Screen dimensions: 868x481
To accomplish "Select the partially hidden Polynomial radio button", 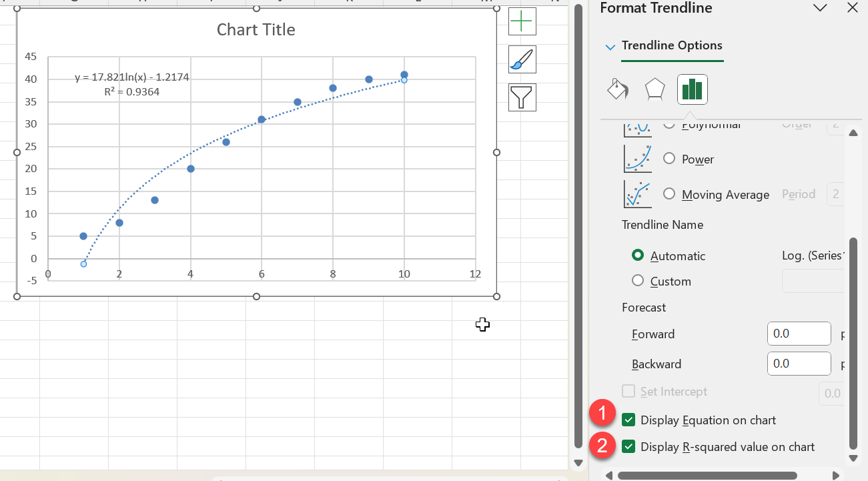I will 669,125.
